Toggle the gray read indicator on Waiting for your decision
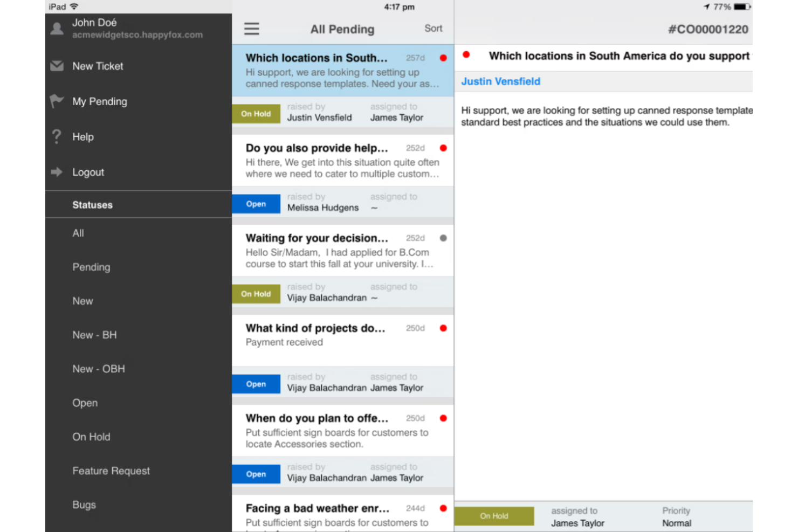This screenshot has width=798, height=532. (x=443, y=238)
